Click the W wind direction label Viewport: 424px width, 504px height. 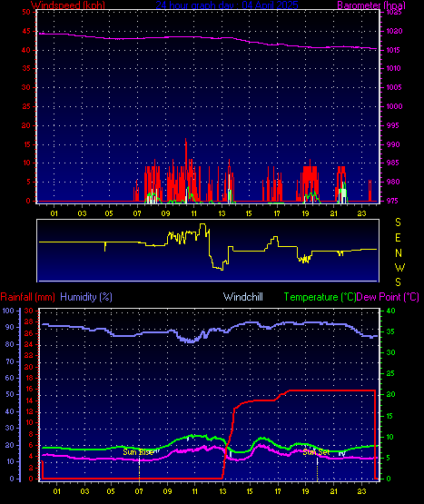pyautogui.click(x=399, y=267)
